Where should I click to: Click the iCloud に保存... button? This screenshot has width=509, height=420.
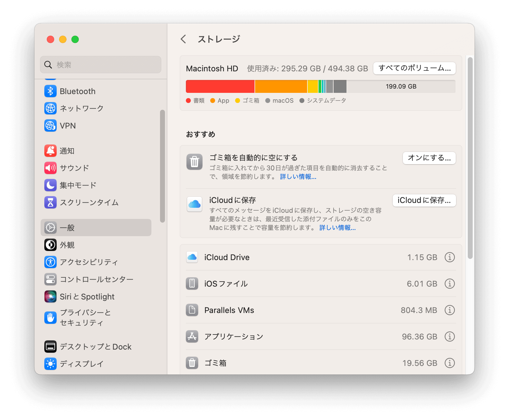[424, 200]
